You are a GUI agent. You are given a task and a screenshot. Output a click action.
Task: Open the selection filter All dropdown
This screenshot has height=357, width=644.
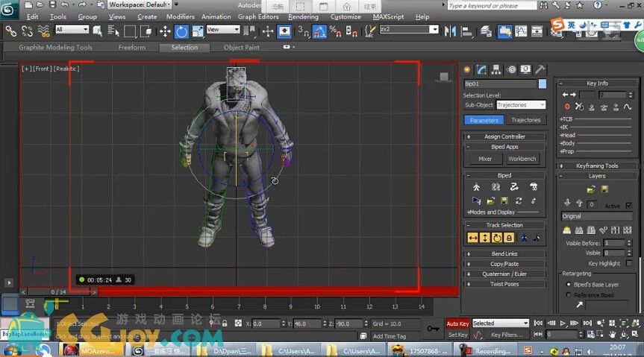72,30
